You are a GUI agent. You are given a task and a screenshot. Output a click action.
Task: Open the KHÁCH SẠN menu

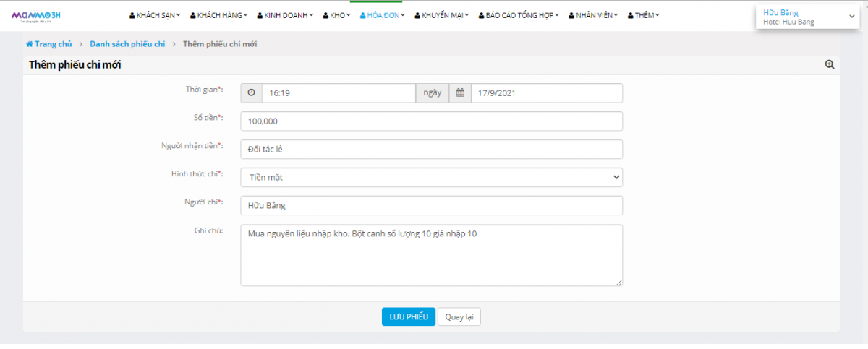[x=155, y=15]
